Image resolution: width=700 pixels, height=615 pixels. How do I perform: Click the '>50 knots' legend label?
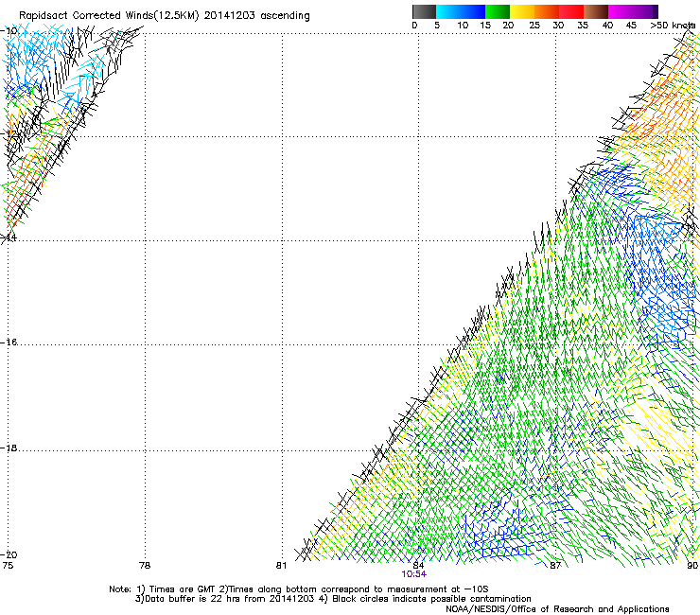(673, 26)
